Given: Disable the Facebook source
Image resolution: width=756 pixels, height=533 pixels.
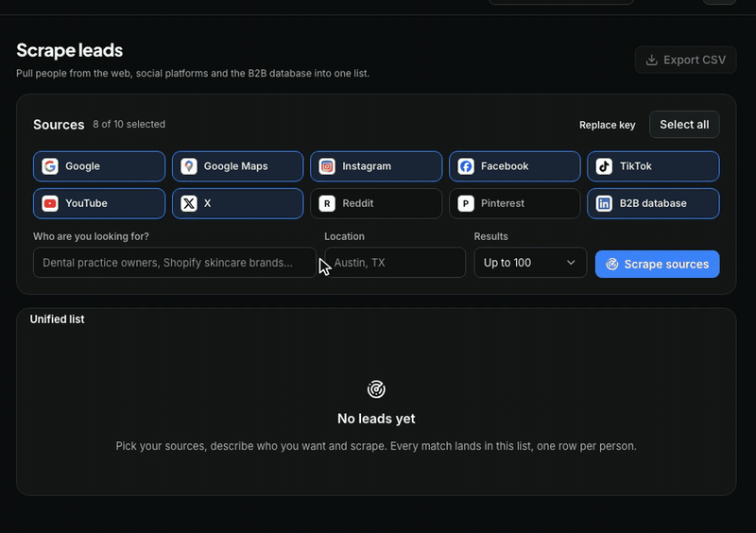Looking at the screenshot, I should pyautogui.click(x=514, y=166).
